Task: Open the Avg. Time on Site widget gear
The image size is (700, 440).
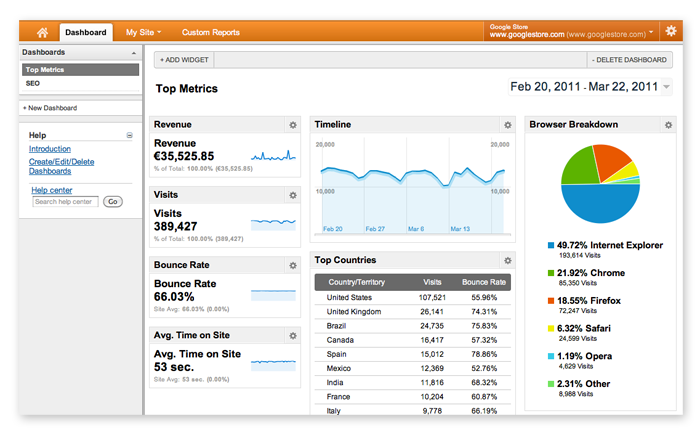Action: [x=293, y=336]
